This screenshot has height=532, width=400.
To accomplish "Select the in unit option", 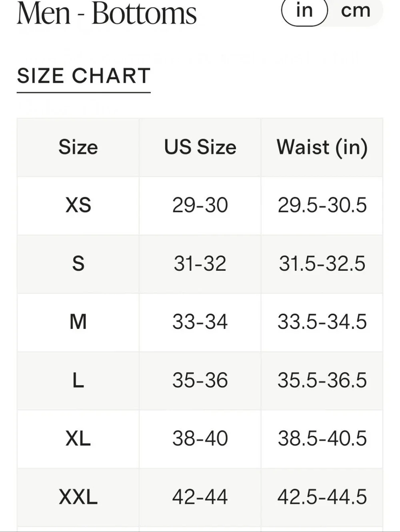I will click(304, 11).
